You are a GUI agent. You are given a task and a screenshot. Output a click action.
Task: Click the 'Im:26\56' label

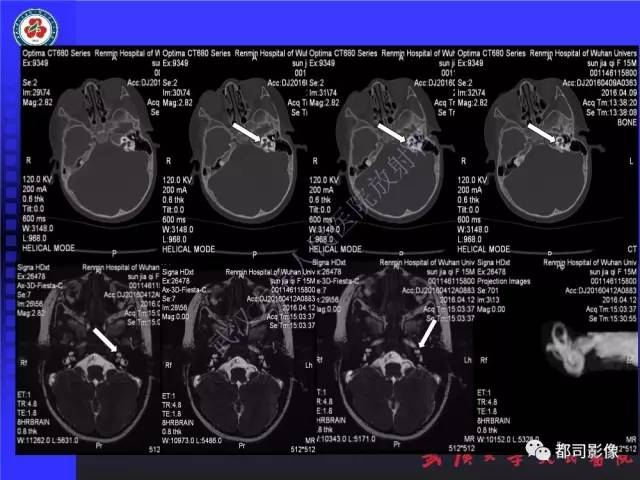28,304
